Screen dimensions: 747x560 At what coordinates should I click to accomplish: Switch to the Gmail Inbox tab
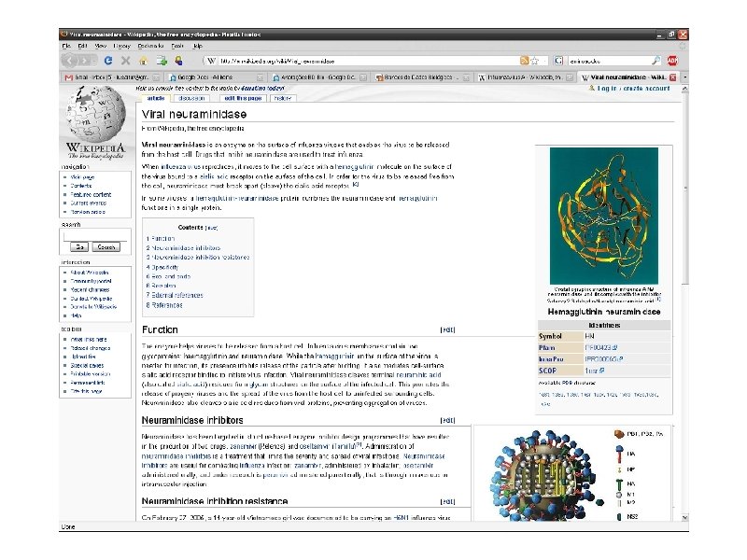click(x=112, y=77)
